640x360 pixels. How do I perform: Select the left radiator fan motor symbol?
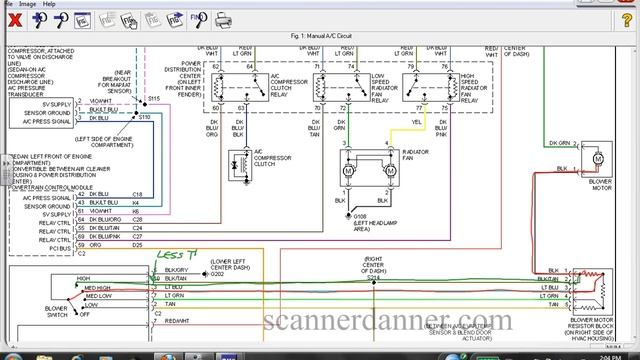click(348, 171)
